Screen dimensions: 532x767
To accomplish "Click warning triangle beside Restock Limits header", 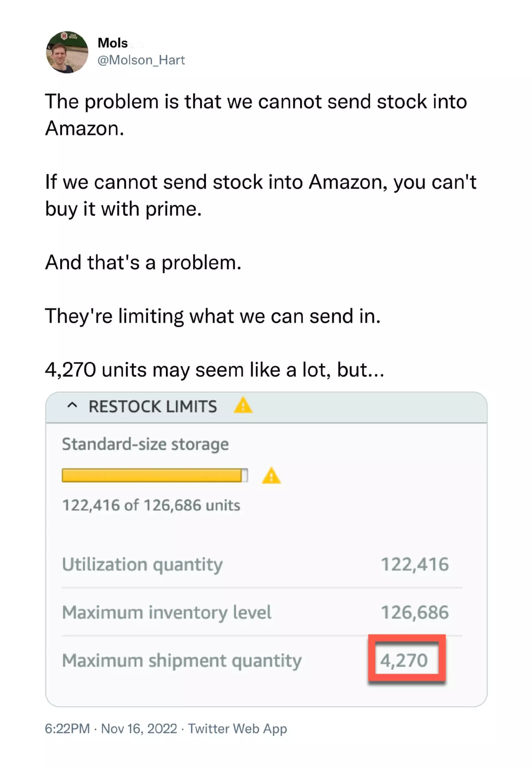I will tap(243, 406).
